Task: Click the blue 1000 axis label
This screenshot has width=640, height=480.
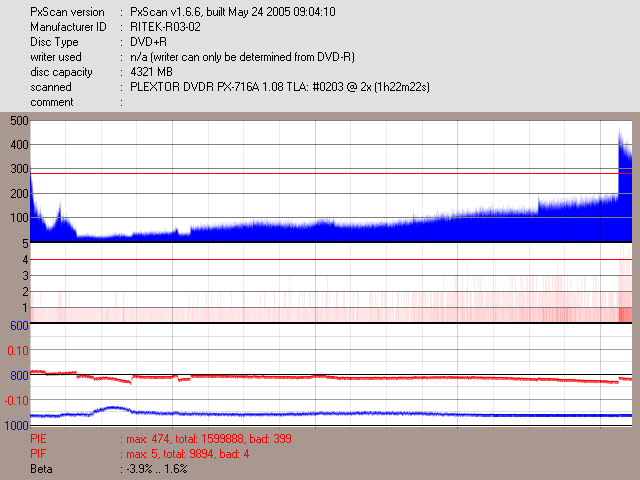Action: point(17,426)
